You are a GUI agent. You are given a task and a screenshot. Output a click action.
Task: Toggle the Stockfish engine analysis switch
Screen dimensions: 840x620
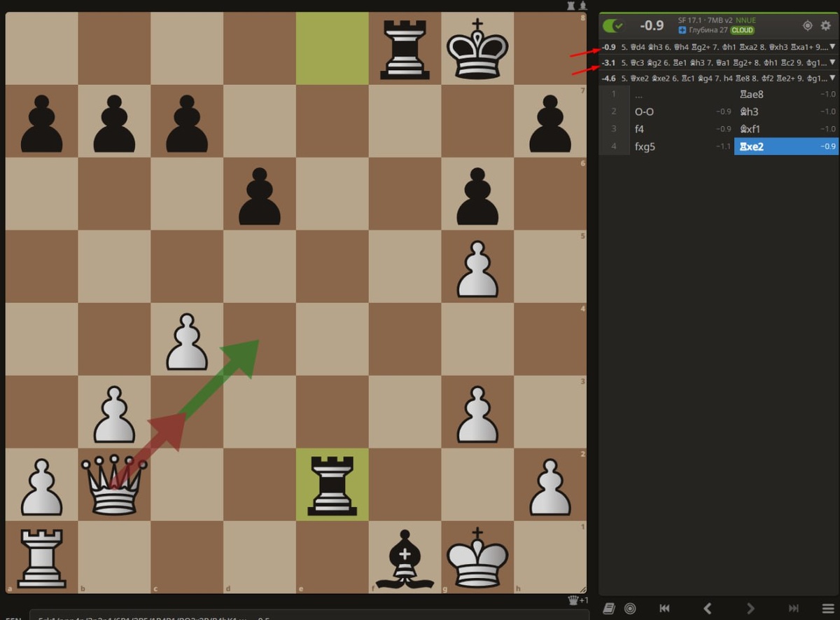pyautogui.click(x=614, y=26)
